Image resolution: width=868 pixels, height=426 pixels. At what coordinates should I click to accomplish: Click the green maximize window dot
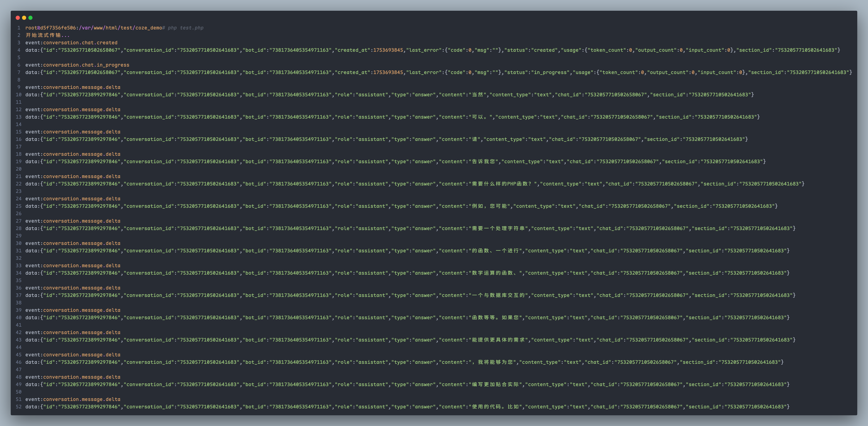[x=30, y=18]
